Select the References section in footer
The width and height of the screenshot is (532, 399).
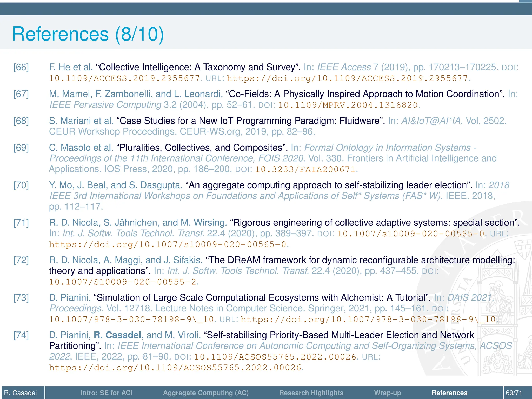pyautogui.click(x=449, y=393)
